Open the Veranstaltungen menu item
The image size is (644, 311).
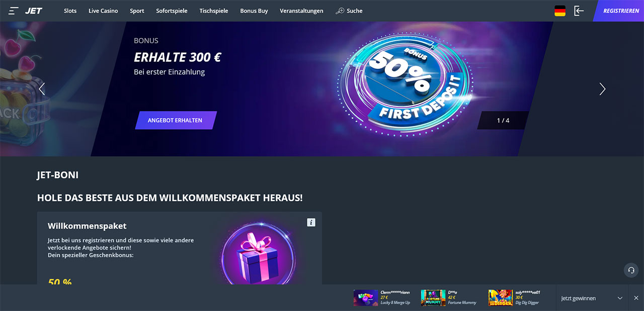301,11
